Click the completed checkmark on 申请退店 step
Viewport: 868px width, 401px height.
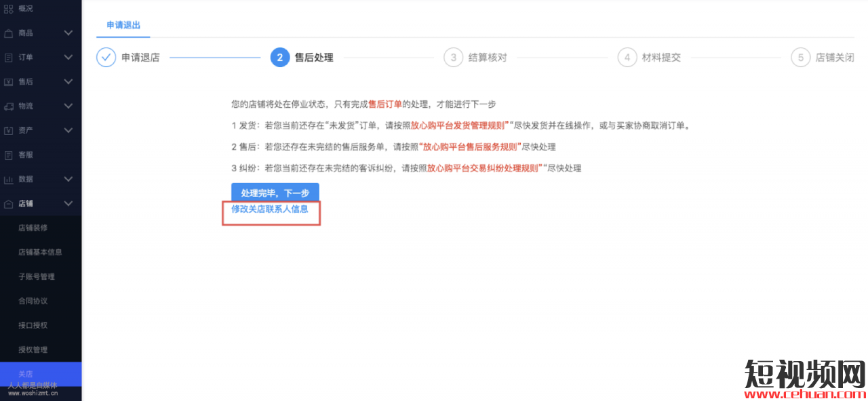106,58
